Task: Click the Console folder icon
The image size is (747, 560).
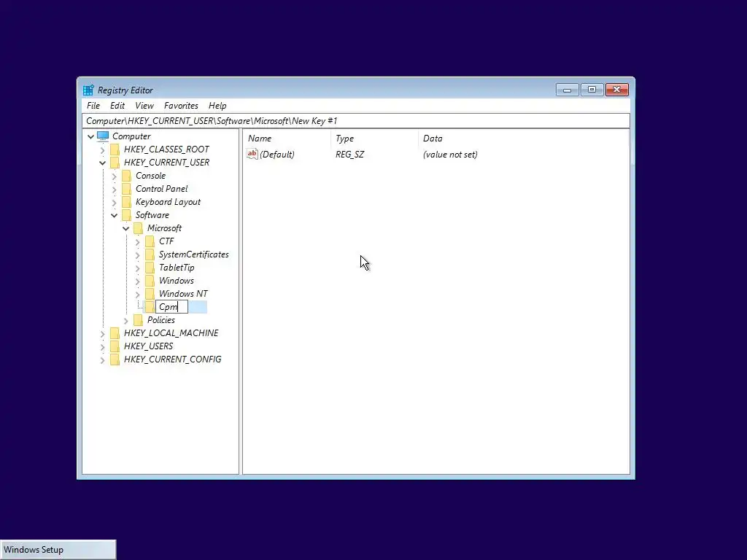Action: 126,176
